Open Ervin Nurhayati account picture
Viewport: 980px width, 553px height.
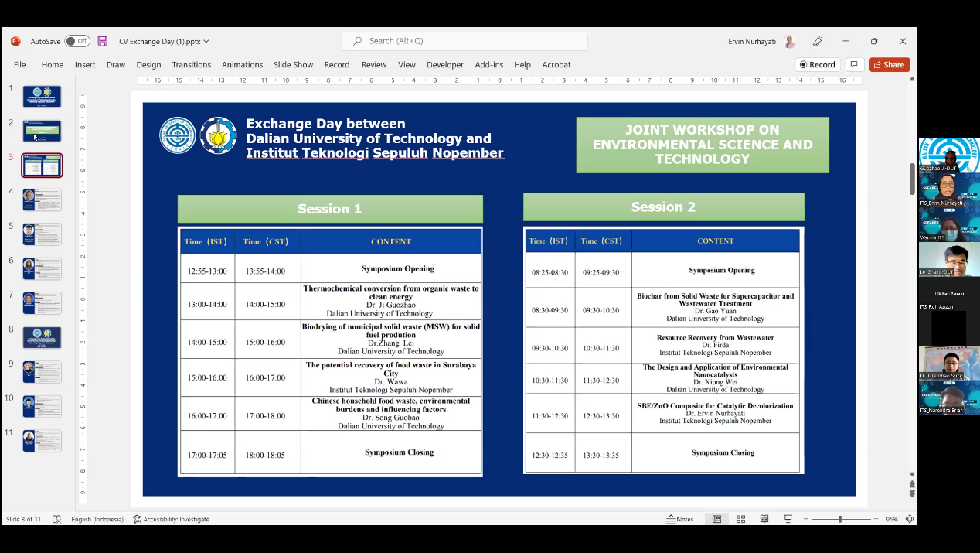[789, 41]
